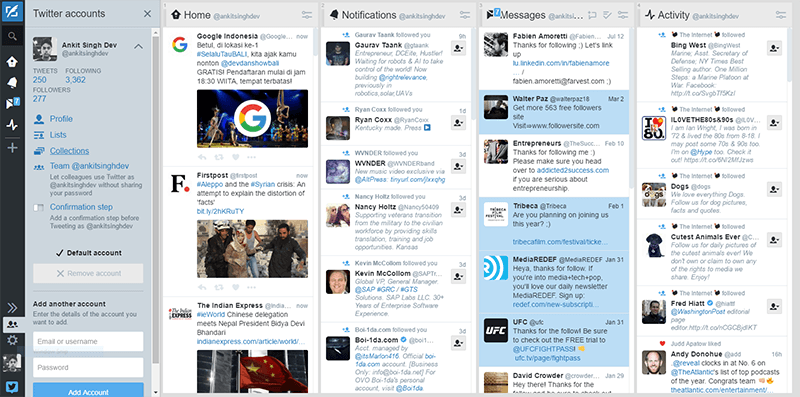The height and width of the screenshot is (397, 800).
Task: View the 277 followers count
Action: [40, 98]
